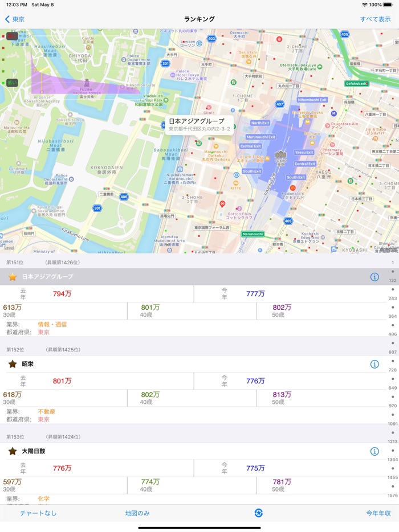Tap route 405 shield near Kyobashi
This screenshot has height=532, width=399.
[x=288, y=221]
